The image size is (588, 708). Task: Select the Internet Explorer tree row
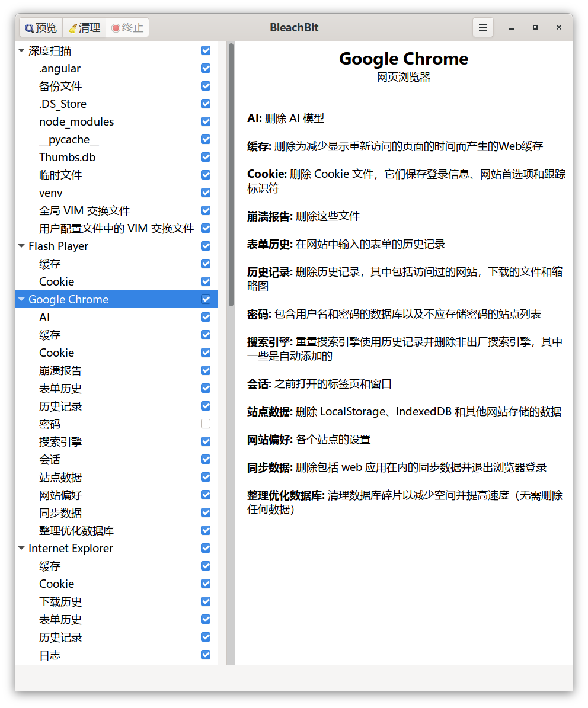(117, 548)
